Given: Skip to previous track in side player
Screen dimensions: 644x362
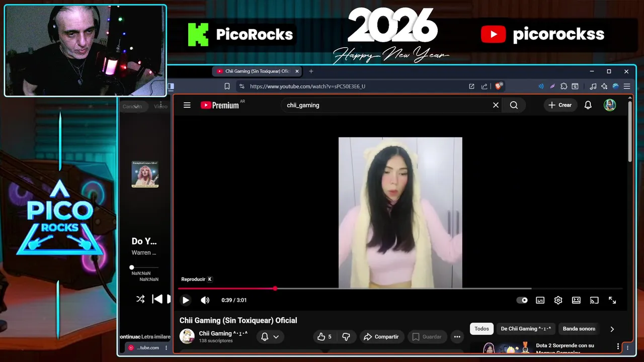Looking at the screenshot, I should [157, 299].
